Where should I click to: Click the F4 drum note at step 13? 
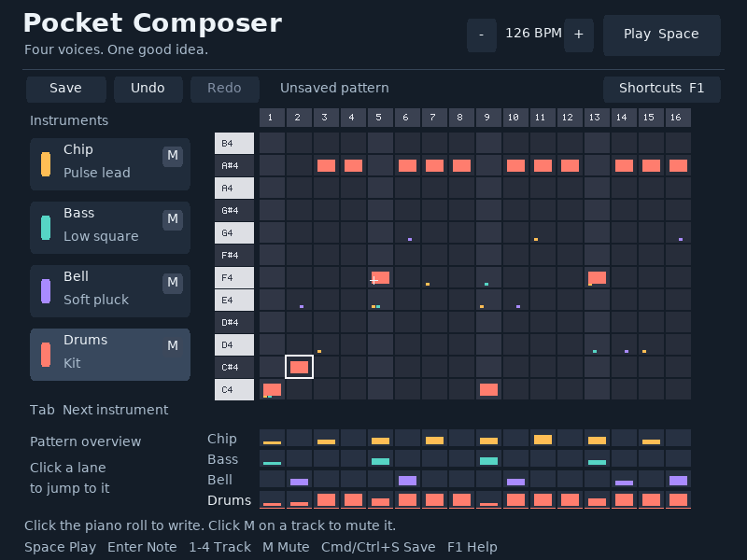pyautogui.click(x=597, y=277)
